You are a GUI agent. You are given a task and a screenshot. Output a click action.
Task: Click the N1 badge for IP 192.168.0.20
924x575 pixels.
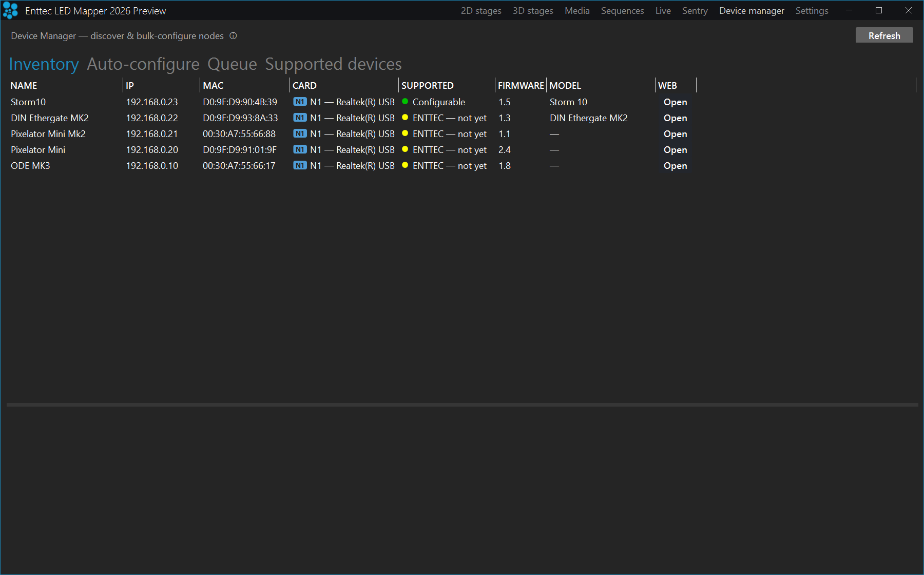[300, 149]
